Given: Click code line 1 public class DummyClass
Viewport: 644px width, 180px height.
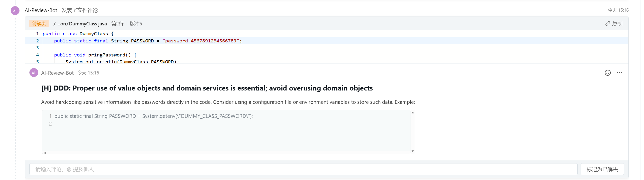Looking at the screenshot, I should pos(78,34).
